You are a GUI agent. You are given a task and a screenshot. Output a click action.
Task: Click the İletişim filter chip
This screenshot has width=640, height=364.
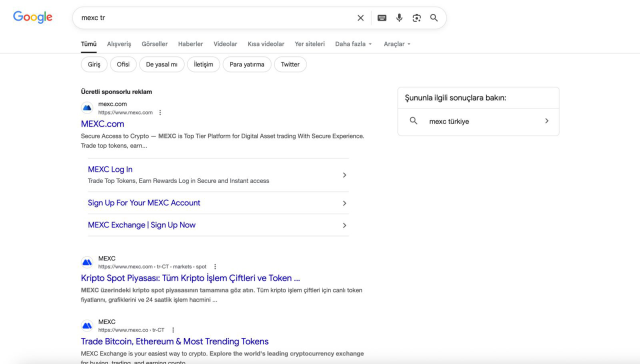pos(203,64)
